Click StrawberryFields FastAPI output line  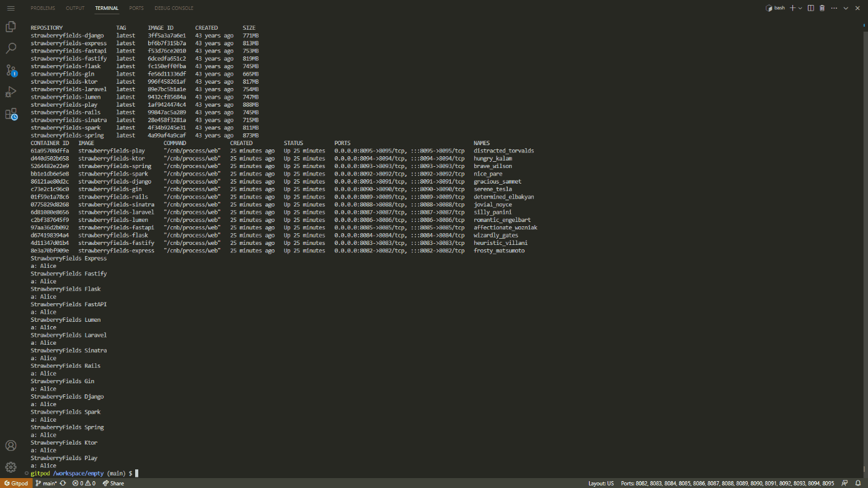[69, 304]
